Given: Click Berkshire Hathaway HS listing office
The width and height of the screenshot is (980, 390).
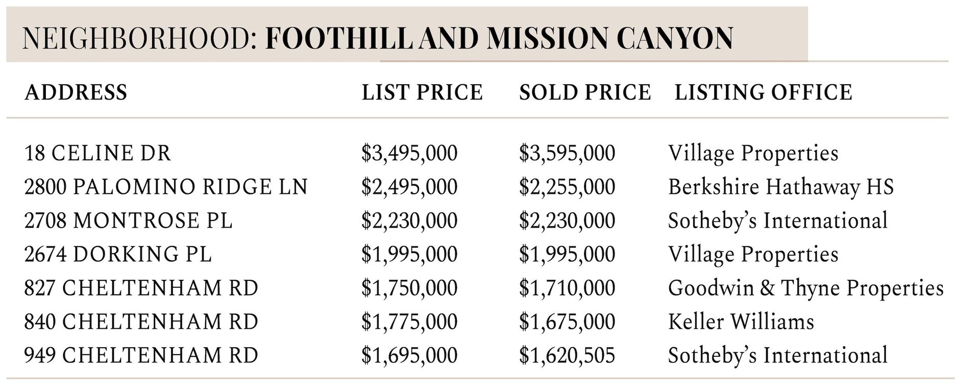Looking at the screenshot, I should 781,187.
